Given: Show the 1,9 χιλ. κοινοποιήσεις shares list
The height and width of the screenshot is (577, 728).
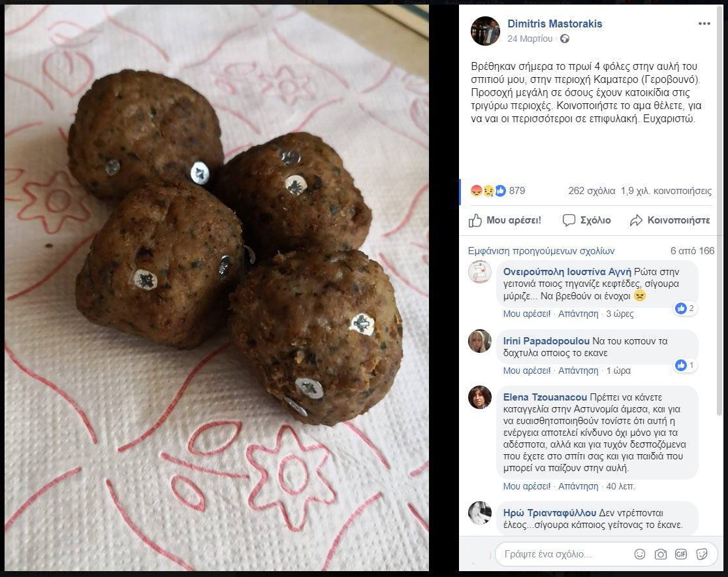Looking at the screenshot, I should tap(666, 191).
